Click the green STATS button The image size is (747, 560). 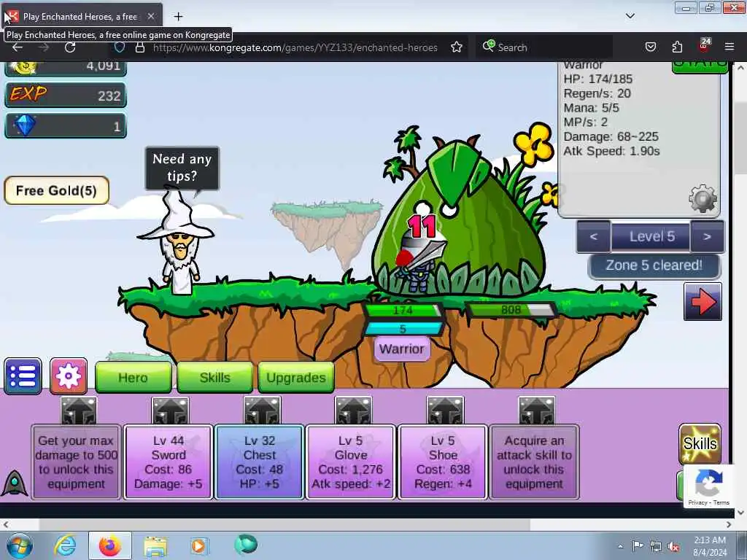[x=700, y=66]
